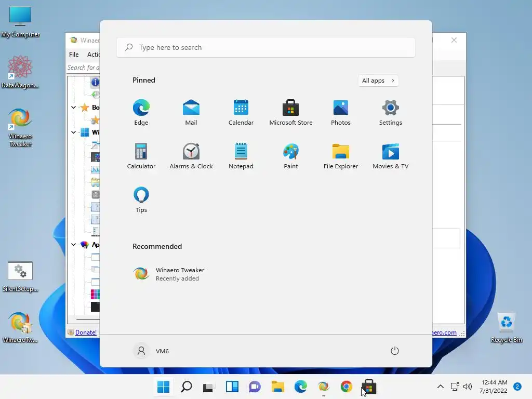Launch the Calculator app
Viewport: 532px width, 399px height.
(141, 156)
